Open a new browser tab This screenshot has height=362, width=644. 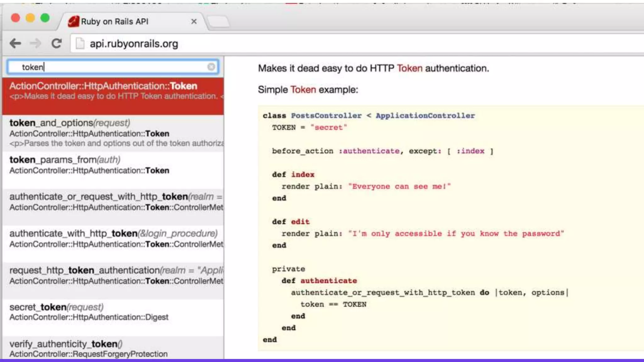[x=219, y=22]
